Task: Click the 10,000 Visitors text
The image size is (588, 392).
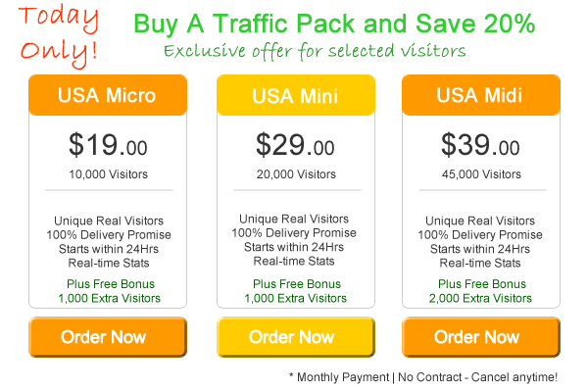Action: (x=109, y=174)
